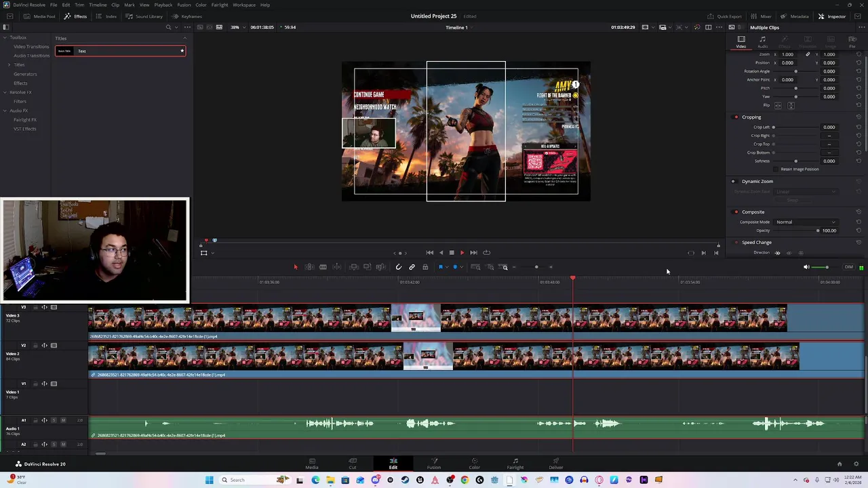Disable Video 2 track visibility icon
Viewport: 868px width, 488px height.
click(x=54, y=346)
